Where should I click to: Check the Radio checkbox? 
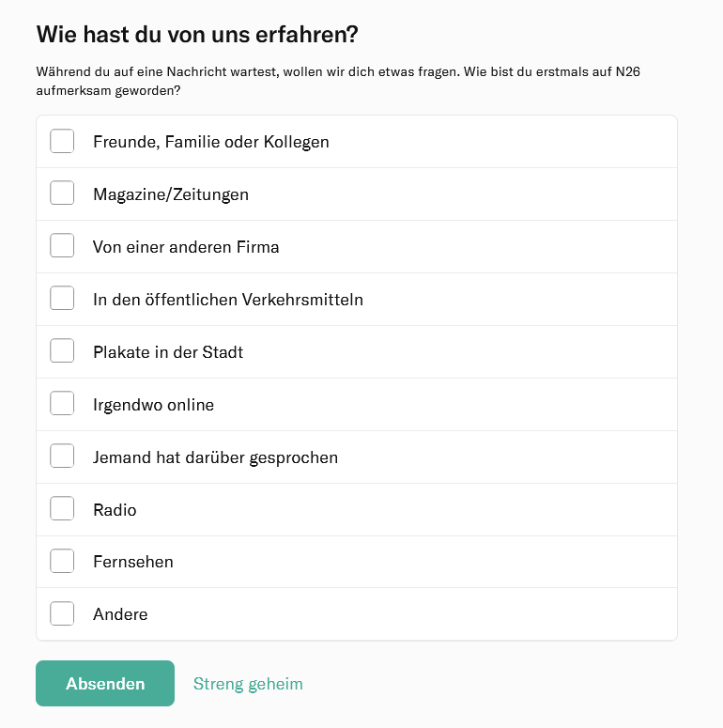(62, 510)
